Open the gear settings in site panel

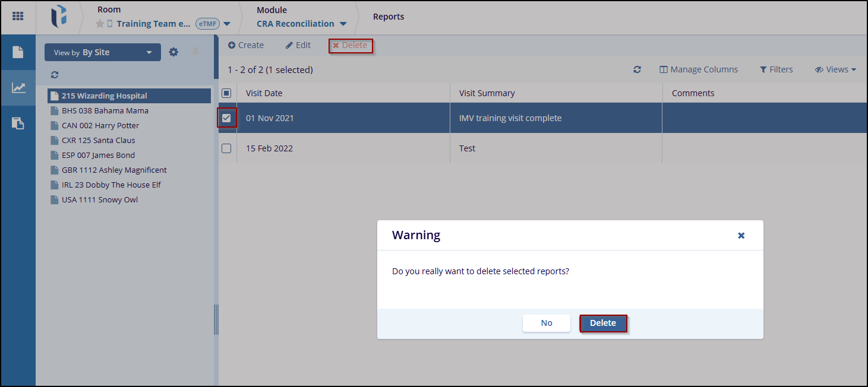click(x=173, y=52)
